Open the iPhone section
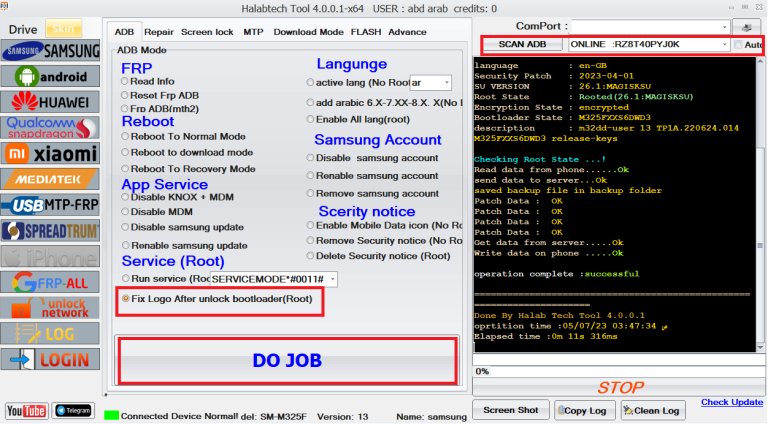 (50, 257)
